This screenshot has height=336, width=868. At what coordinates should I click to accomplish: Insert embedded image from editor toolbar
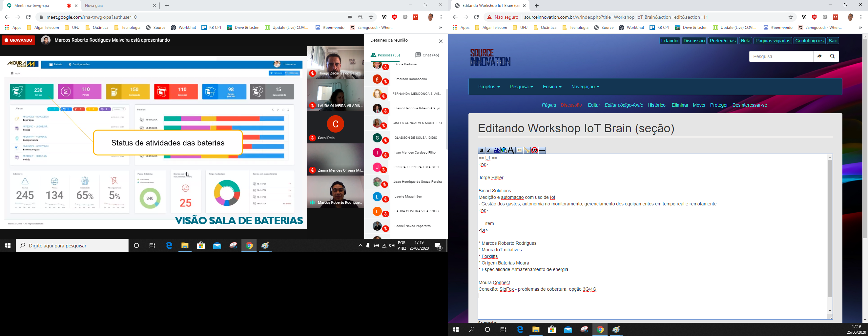(519, 150)
